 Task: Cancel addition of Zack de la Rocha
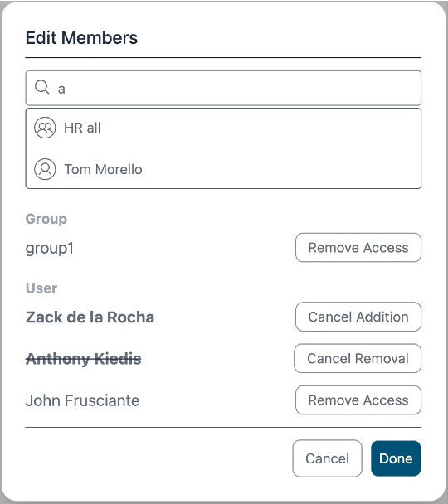point(358,317)
